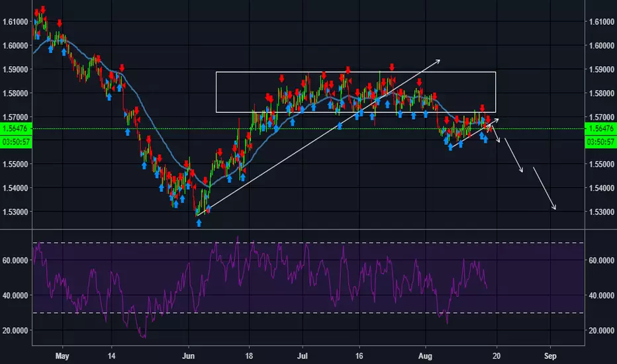The width and height of the screenshot is (617, 364).
Task: Select the green dotted current-price line
Action: 308,128
